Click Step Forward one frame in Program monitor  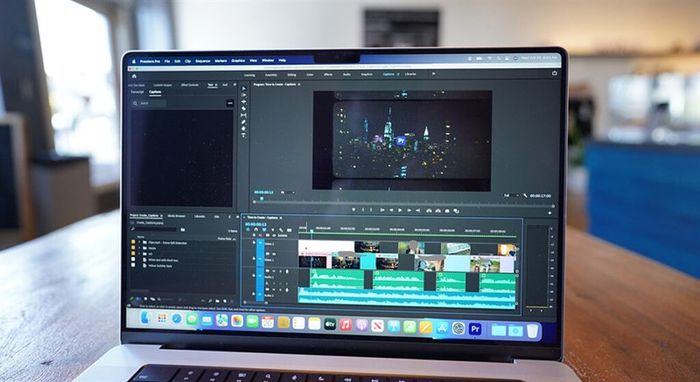click(x=408, y=210)
